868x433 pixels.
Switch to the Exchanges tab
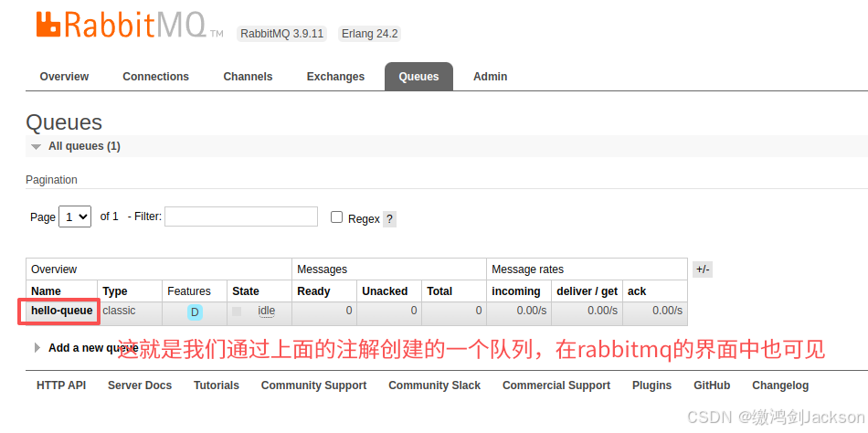click(x=335, y=77)
